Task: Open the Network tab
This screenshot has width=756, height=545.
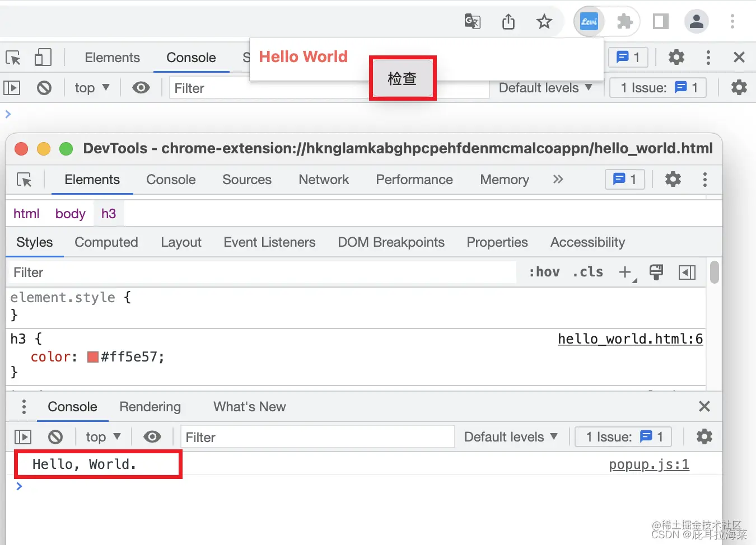Action: (x=324, y=180)
